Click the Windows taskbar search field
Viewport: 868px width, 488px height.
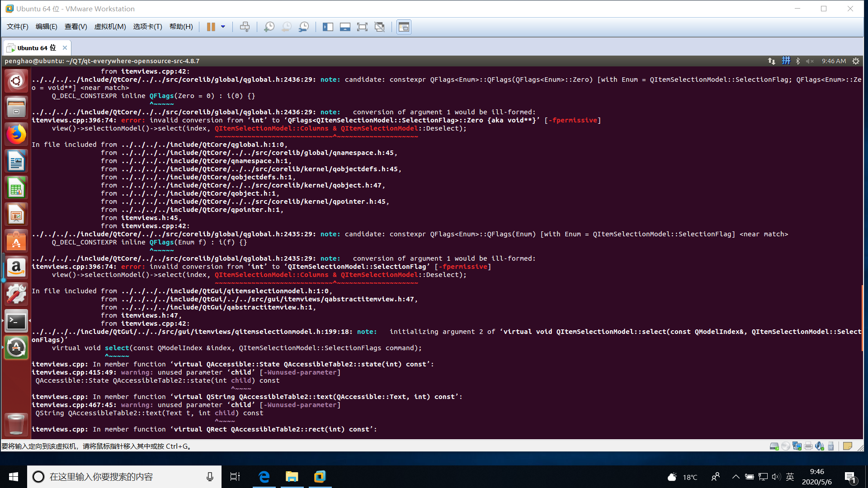(122, 476)
